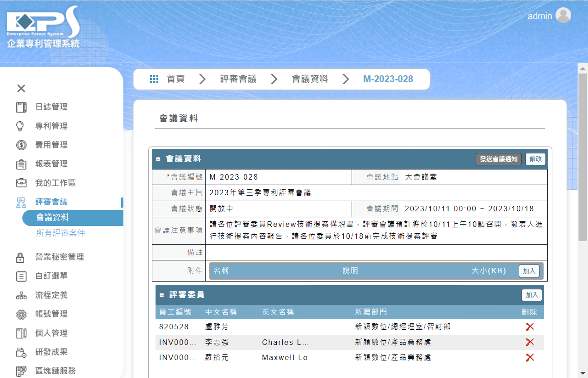Collapse the 評審委員 section
588x378 pixels.
tap(162, 295)
